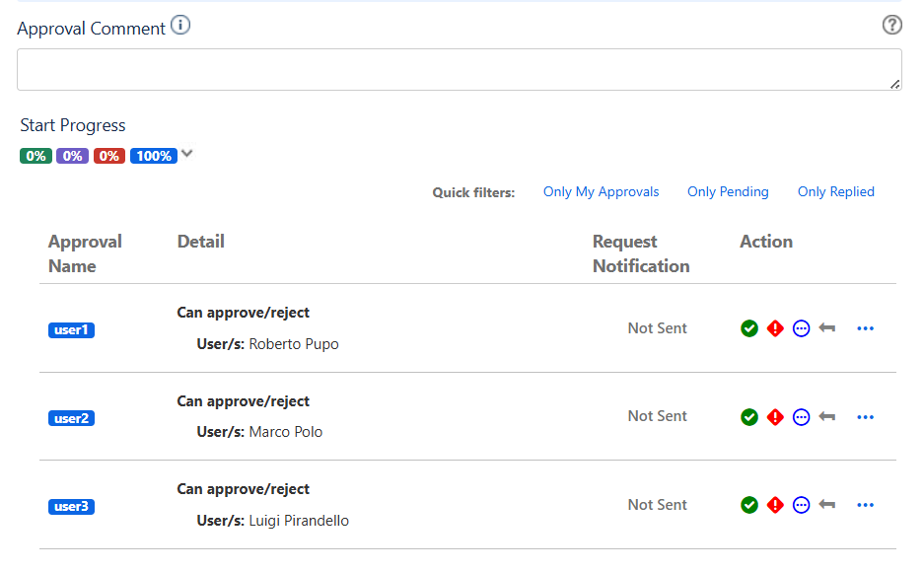This screenshot has width=924, height=572.
Task: Click inside the Approval Comment text box
Action: click(459, 70)
